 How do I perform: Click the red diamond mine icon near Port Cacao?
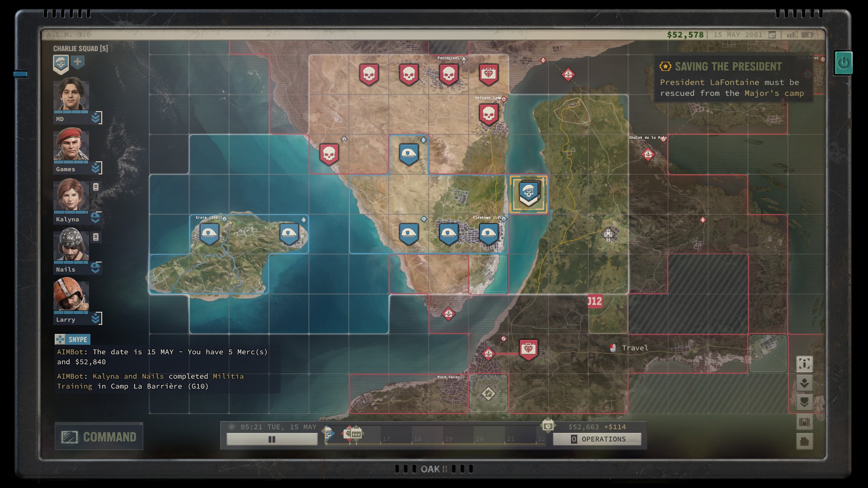(x=528, y=350)
